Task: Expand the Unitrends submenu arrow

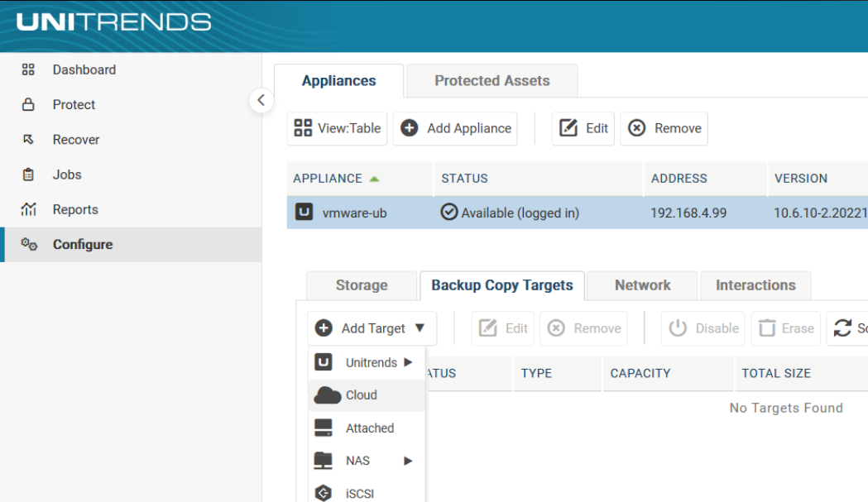Action: [408, 362]
